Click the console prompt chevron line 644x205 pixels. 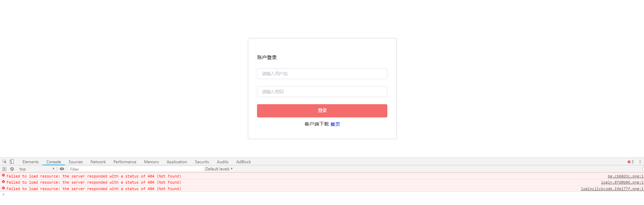(322, 194)
